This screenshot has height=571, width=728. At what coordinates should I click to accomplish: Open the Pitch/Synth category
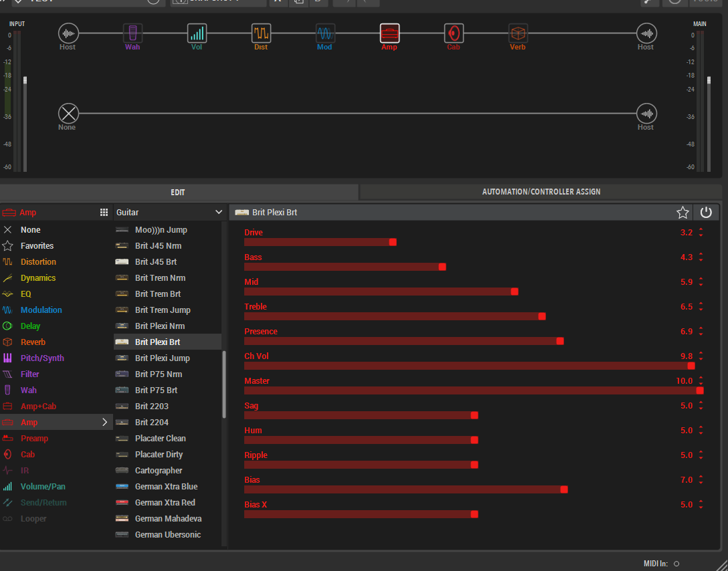click(56, 358)
